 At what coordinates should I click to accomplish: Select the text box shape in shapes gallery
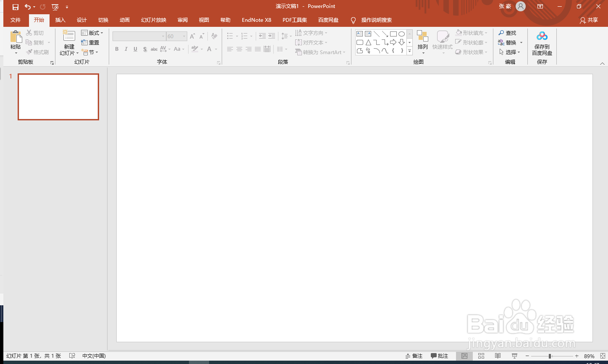(360, 34)
